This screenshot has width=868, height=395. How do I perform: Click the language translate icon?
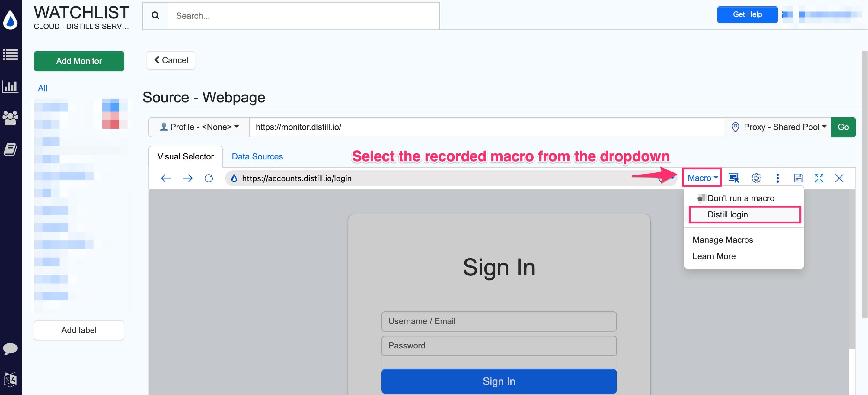pyautogui.click(x=11, y=379)
